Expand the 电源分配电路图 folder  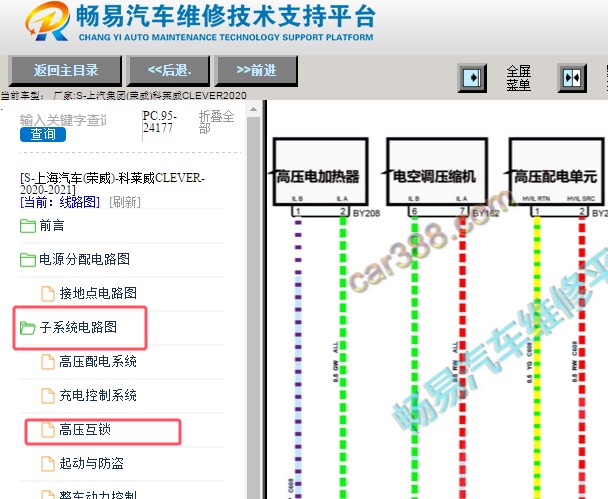point(85,259)
